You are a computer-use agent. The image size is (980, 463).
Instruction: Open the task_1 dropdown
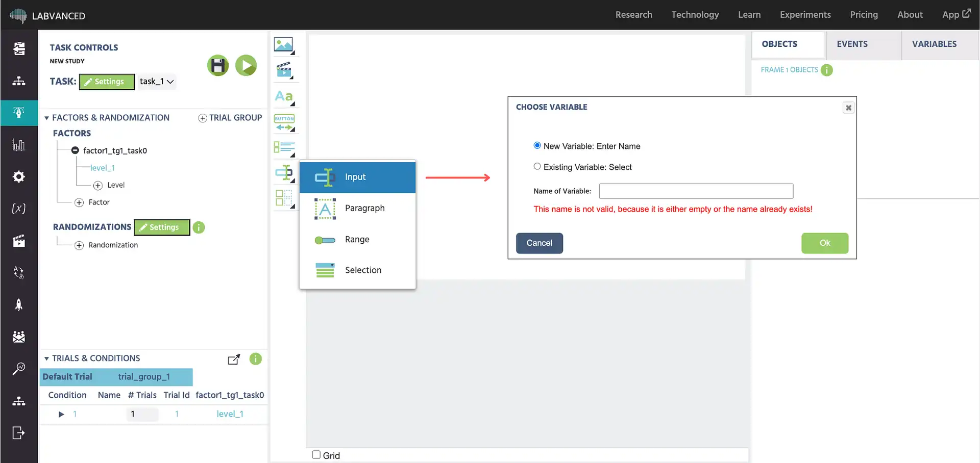(157, 82)
